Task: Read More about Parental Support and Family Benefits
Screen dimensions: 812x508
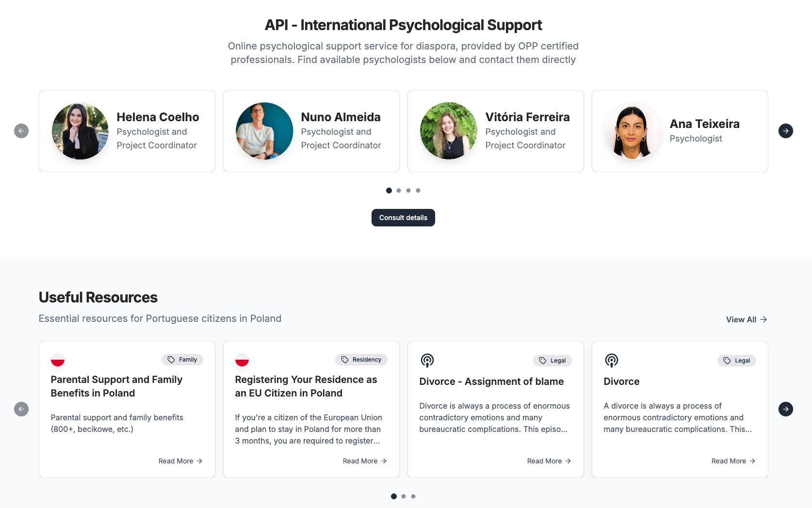Action: (180, 461)
